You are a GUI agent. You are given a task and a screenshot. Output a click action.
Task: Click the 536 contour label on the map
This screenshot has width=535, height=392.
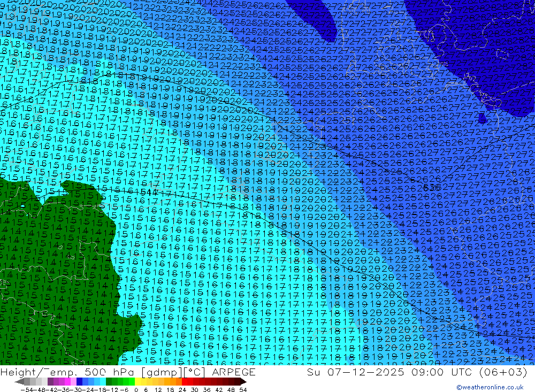point(432,187)
